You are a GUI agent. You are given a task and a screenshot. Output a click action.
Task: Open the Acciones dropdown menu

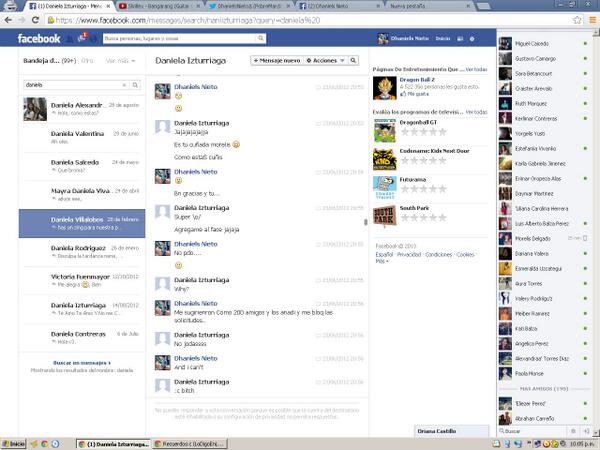point(325,60)
